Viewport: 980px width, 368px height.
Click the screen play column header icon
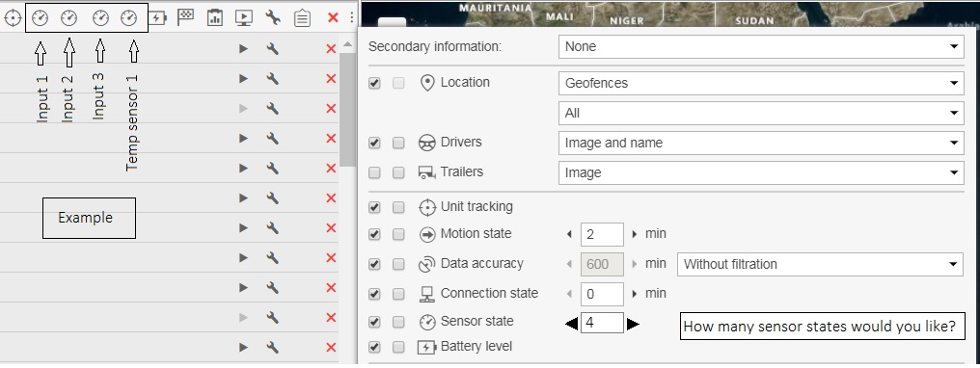(x=244, y=18)
